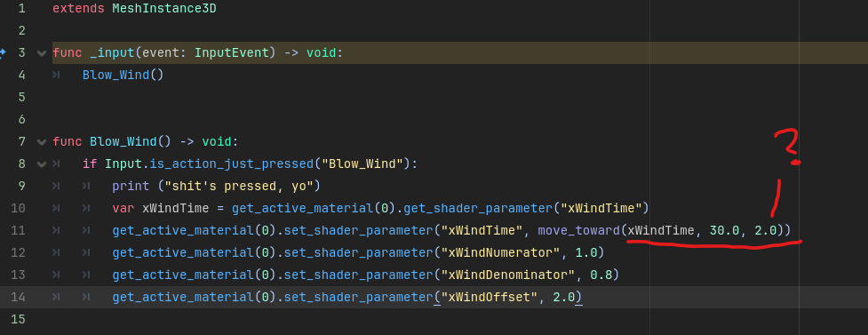Collapse the if block on line 8
The image size is (868, 335).
[41, 164]
